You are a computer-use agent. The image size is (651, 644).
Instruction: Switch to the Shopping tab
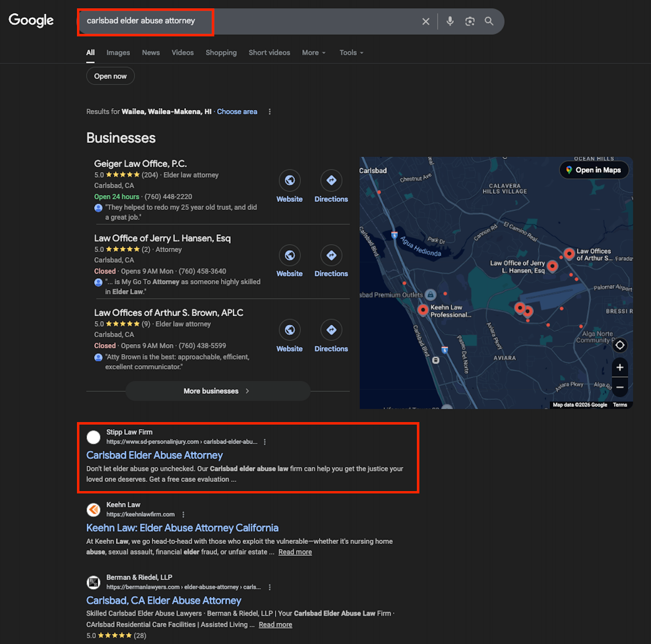(221, 52)
